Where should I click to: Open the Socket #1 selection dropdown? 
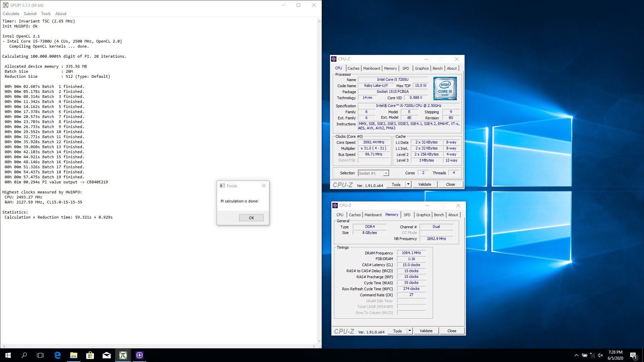click(373, 173)
